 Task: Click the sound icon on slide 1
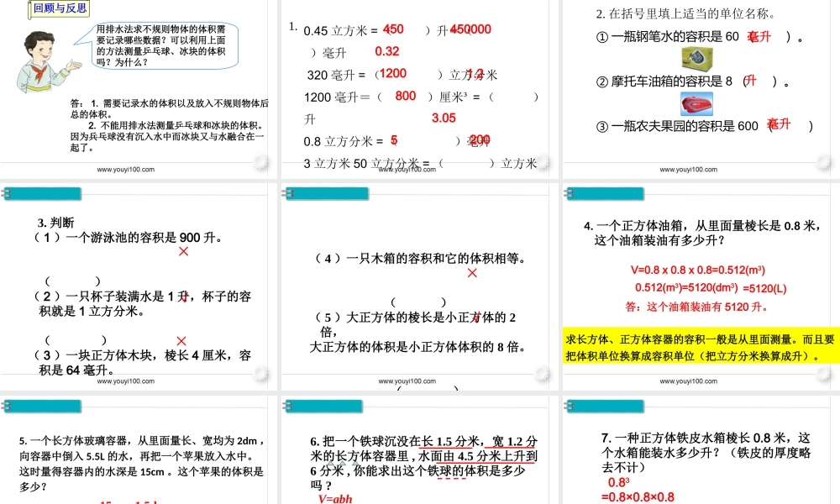[261, 160]
